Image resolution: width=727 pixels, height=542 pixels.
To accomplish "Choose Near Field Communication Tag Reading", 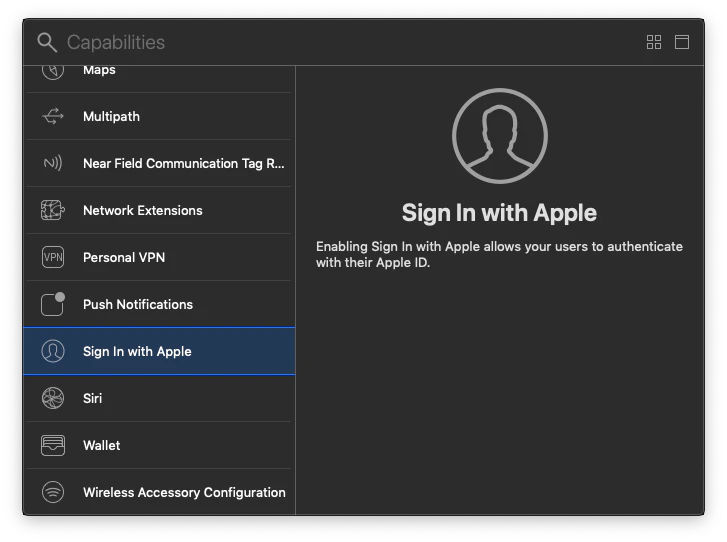I will pyautogui.click(x=159, y=163).
